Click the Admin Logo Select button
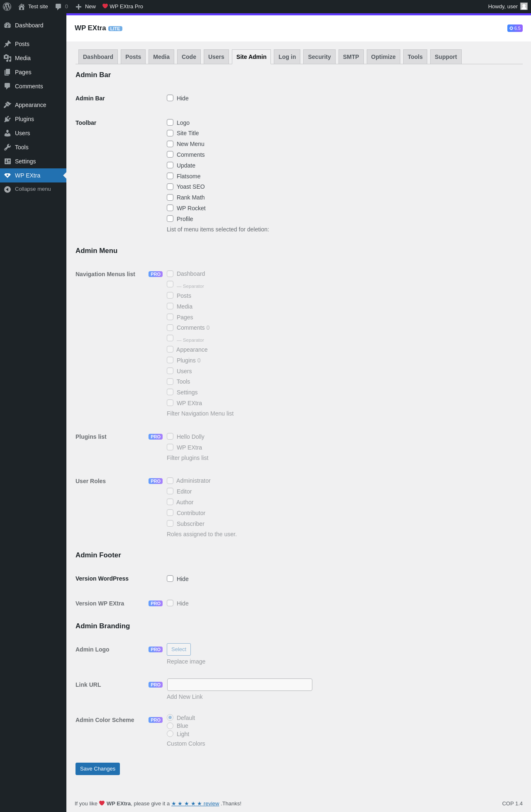This screenshot has width=531, height=812. [179, 649]
